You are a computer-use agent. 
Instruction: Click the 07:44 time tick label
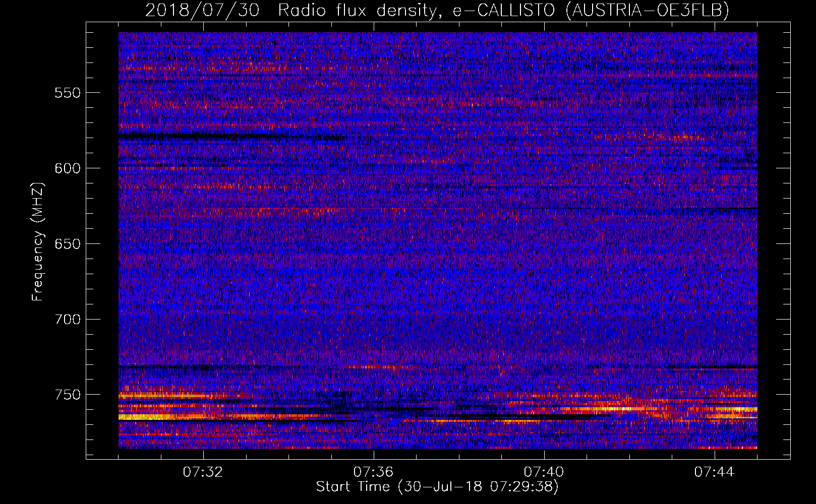tap(715, 472)
